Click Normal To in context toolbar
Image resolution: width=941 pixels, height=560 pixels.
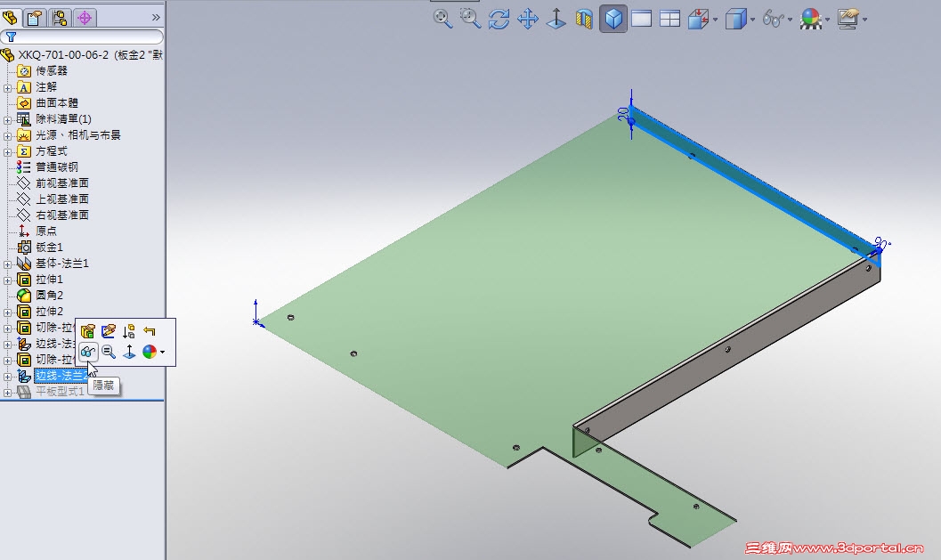tap(129, 352)
